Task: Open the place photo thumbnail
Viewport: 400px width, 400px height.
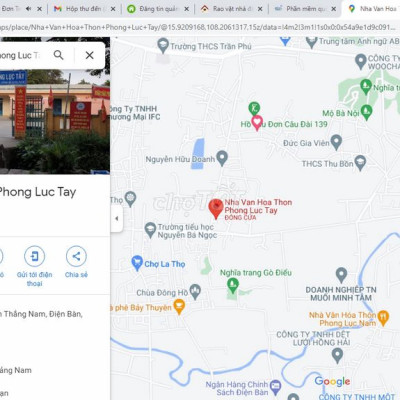Action: pyautogui.click(x=55, y=122)
